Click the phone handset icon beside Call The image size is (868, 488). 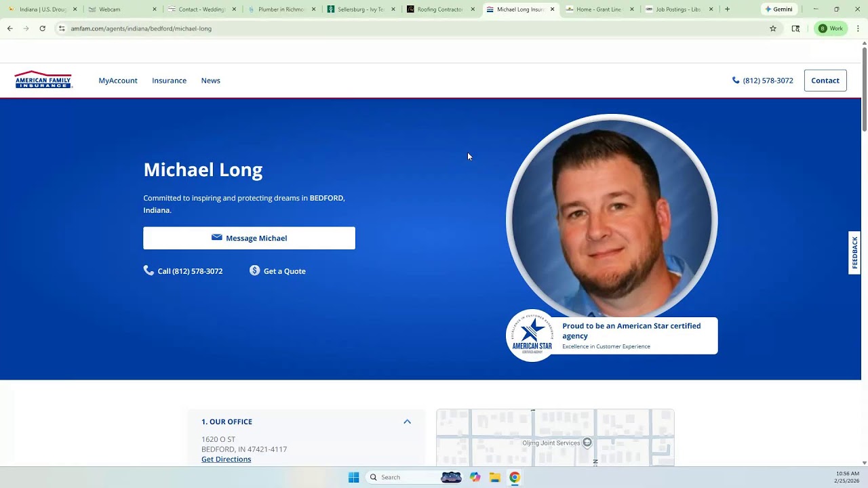click(x=149, y=270)
